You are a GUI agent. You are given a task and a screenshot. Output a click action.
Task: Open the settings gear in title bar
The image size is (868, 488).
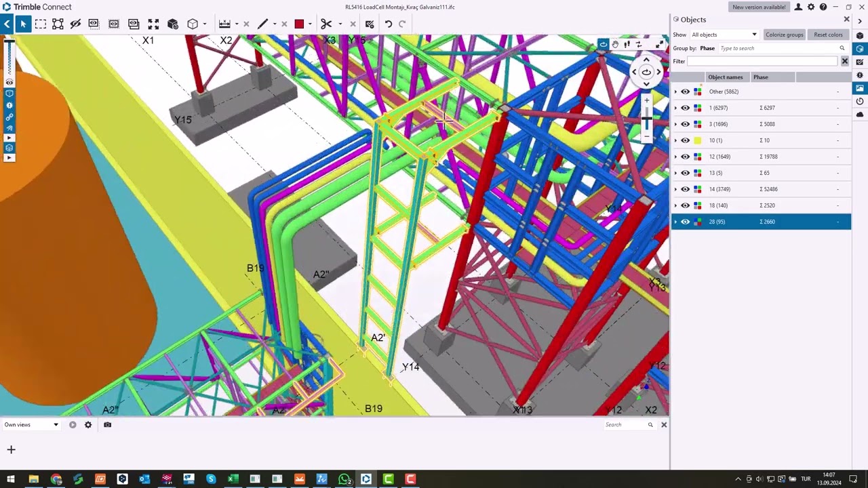[810, 7]
